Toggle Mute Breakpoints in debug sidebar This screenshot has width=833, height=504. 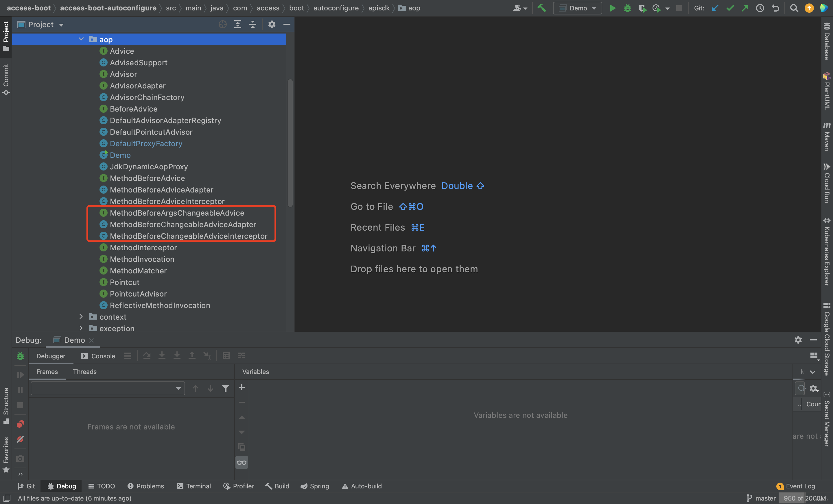pyautogui.click(x=20, y=439)
